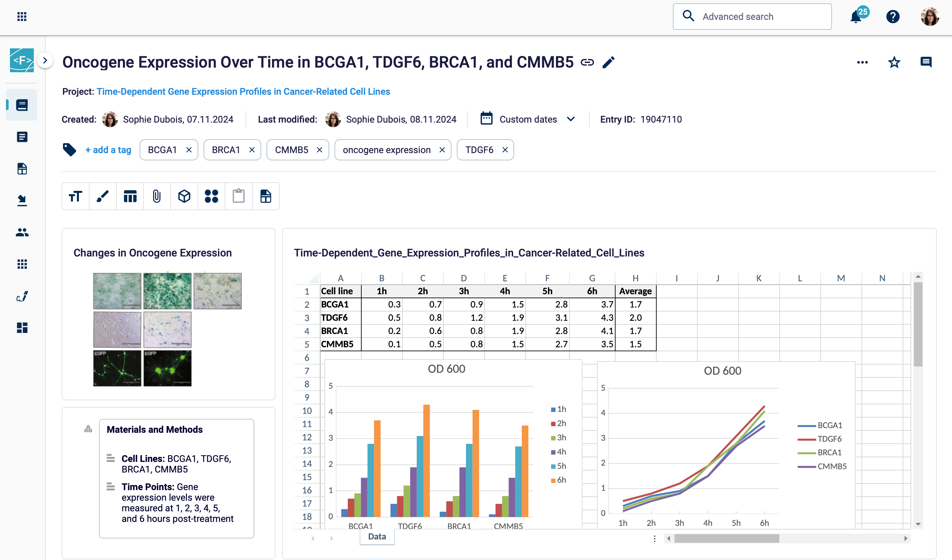Screen dimensions: 952x560
Task: Click the pencil icon to edit title
Action: [608, 62]
